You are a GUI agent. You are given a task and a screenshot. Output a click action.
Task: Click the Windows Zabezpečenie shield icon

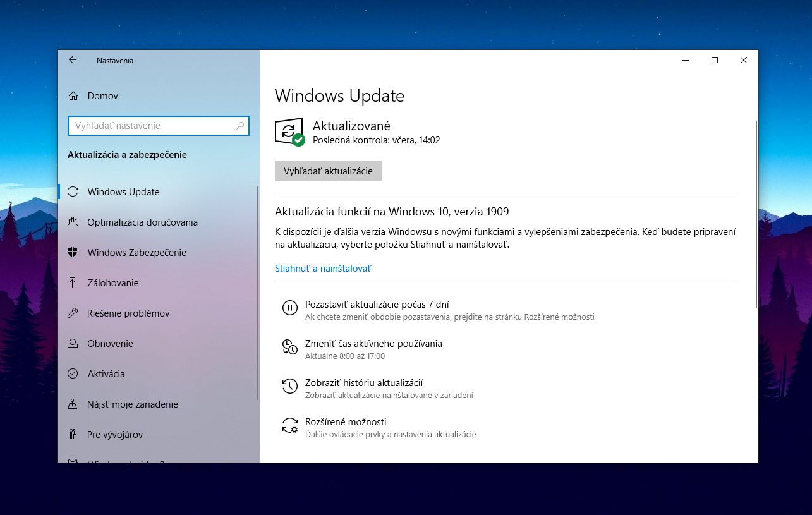(73, 252)
